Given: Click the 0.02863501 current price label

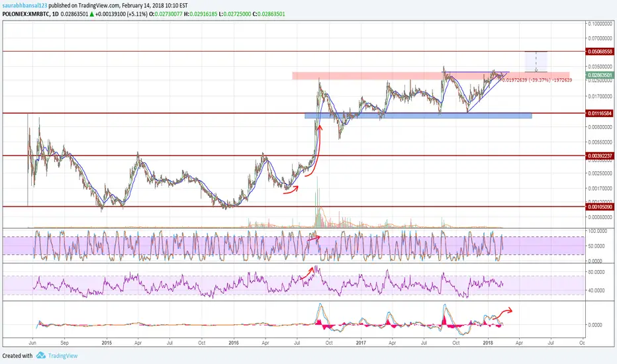Looking at the screenshot, I should (600, 75).
